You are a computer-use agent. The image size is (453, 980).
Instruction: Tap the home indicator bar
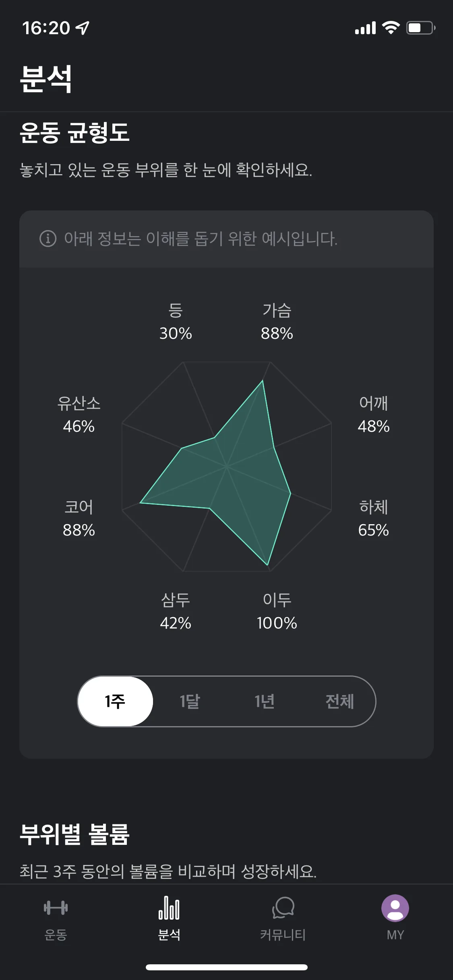coord(226,967)
